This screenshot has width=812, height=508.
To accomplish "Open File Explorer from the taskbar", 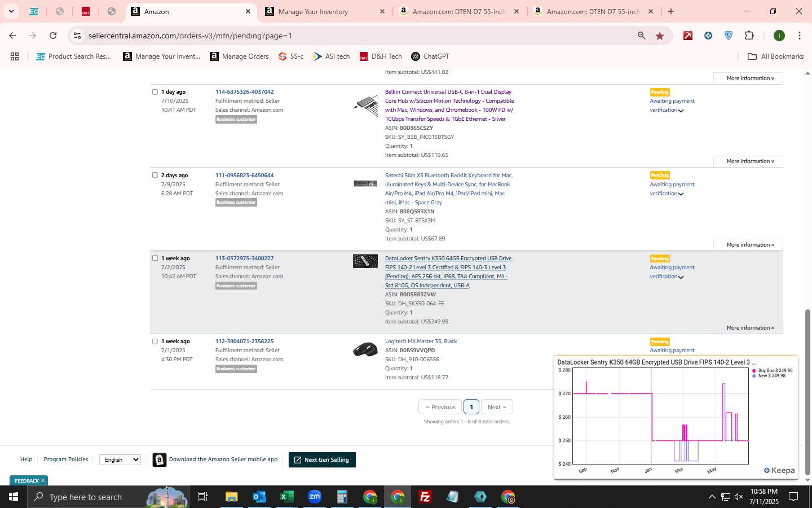I will coord(232,497).
